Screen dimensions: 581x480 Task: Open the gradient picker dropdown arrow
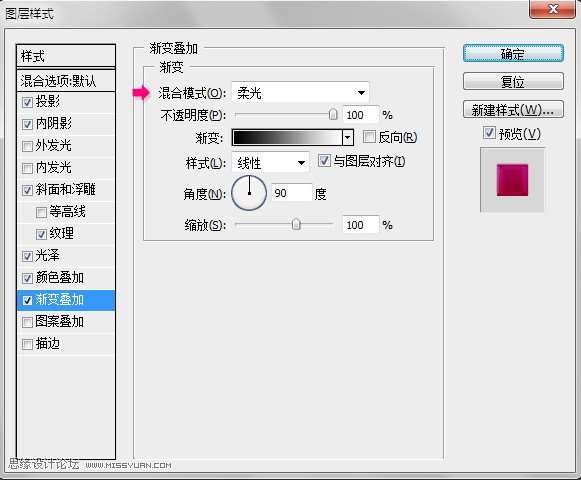(x=348, y=138)
